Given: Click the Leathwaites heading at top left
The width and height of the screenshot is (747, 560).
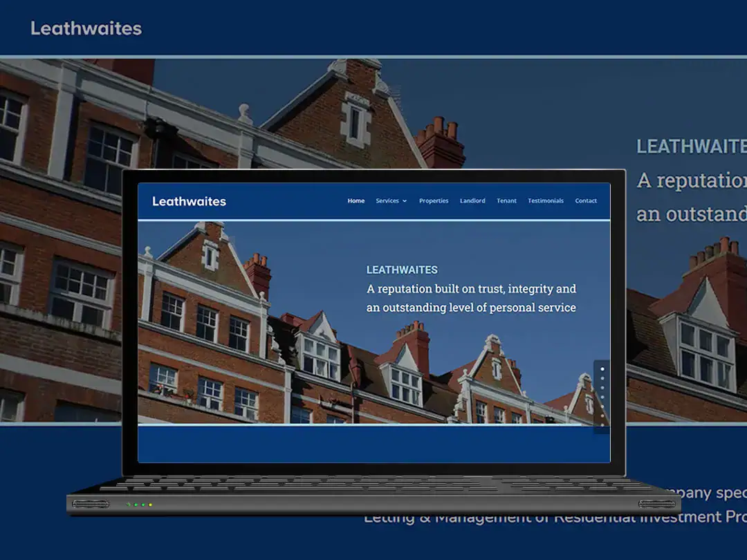Looking at the screenshot, I should click(86, 28).
